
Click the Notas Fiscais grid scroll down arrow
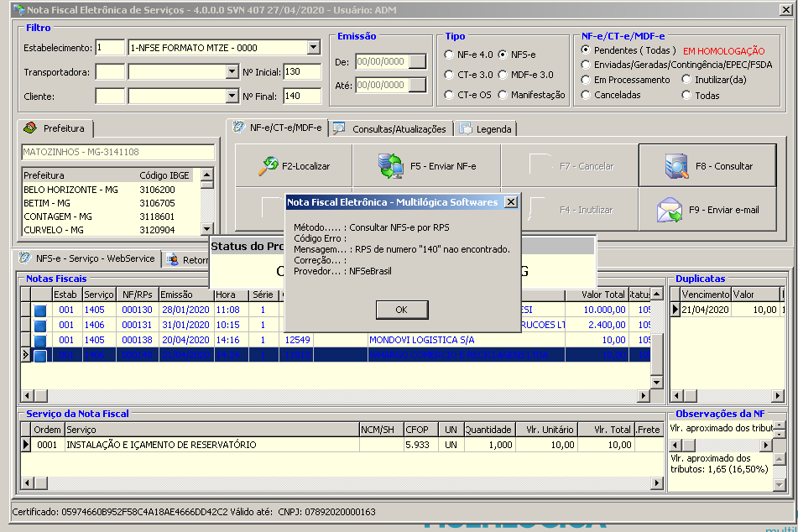click(x=656, y=383)
